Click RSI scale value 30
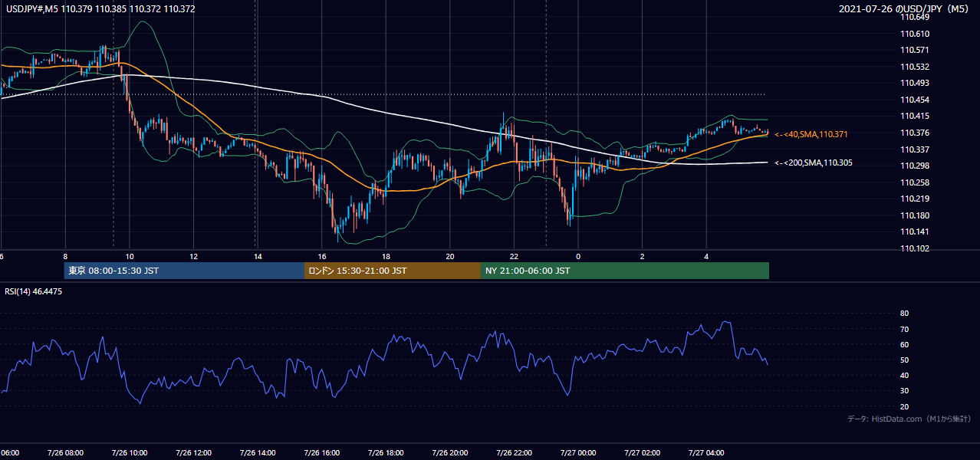 (x=904, y=391)
